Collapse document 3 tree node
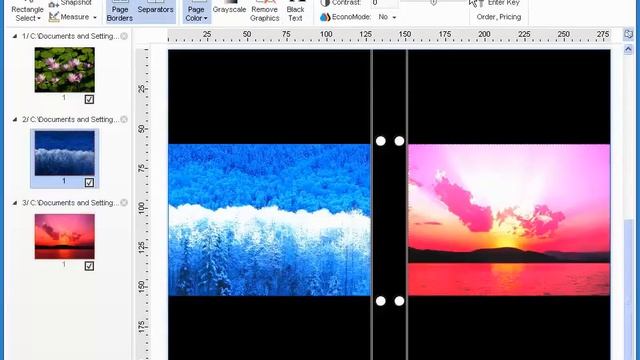640x360 pixels. coord(15,203)
